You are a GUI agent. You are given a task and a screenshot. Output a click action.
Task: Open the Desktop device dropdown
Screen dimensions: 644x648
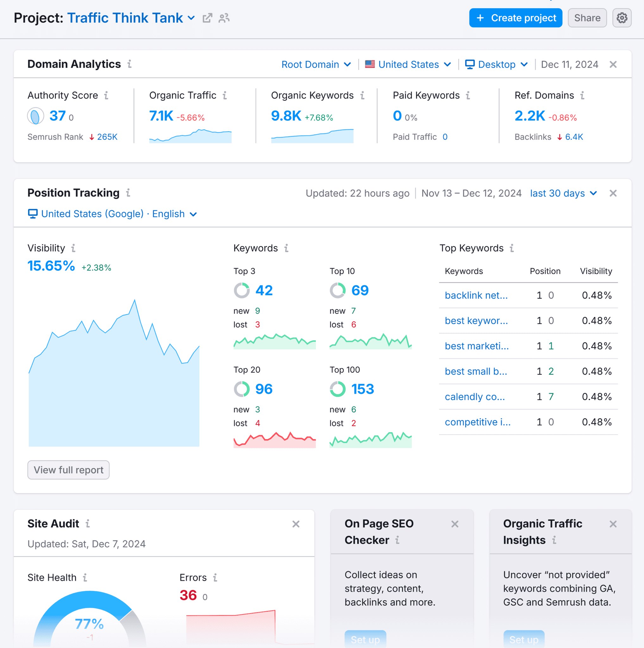pos(497,65)
